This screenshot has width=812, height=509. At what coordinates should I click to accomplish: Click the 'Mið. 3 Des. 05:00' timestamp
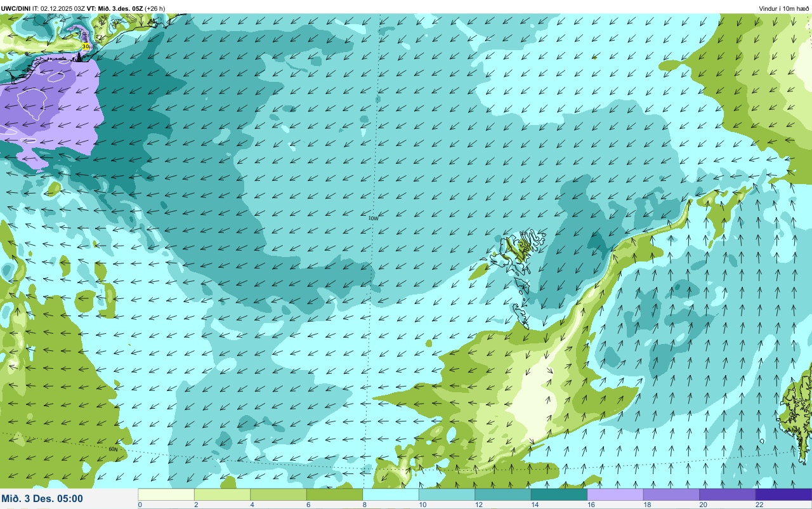pyautogui.click(x=42, y=498)
